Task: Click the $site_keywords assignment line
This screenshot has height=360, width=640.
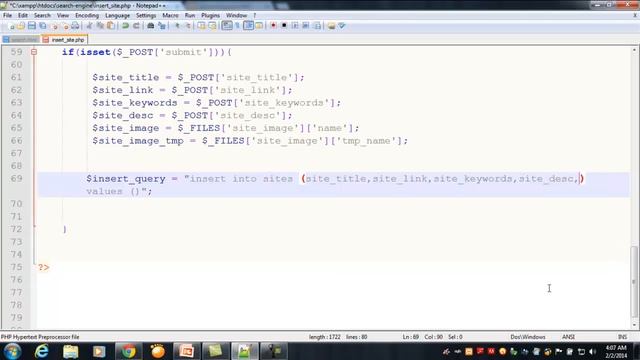Action: pyautogui.click(x=216, y=102)
